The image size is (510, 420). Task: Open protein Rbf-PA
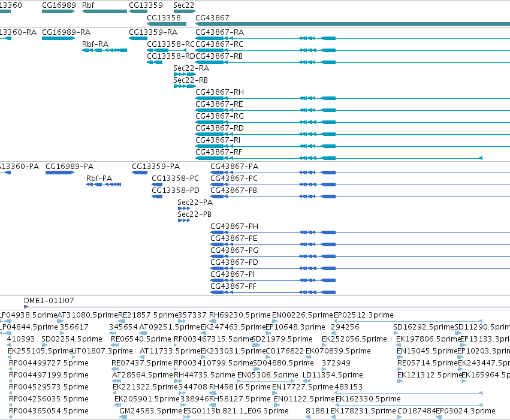point(99,178)
